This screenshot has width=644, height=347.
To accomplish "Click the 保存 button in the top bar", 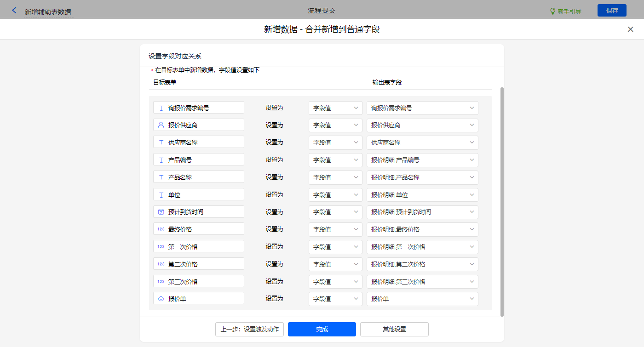I will click(x=612, y=11).
